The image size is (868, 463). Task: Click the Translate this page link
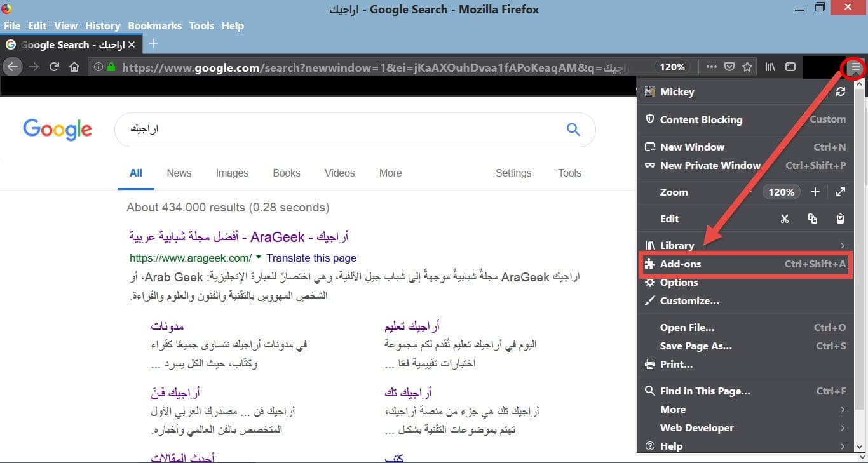point(311,258)
